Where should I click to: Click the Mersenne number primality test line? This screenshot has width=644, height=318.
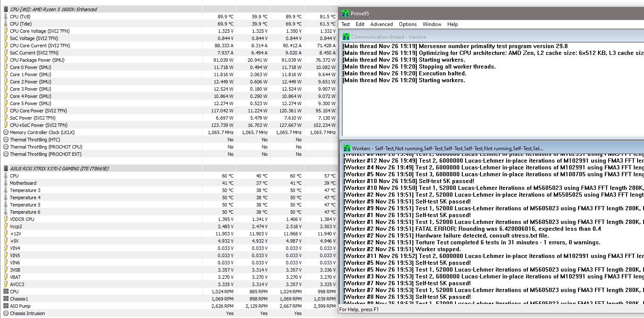(x=455, y=46)
